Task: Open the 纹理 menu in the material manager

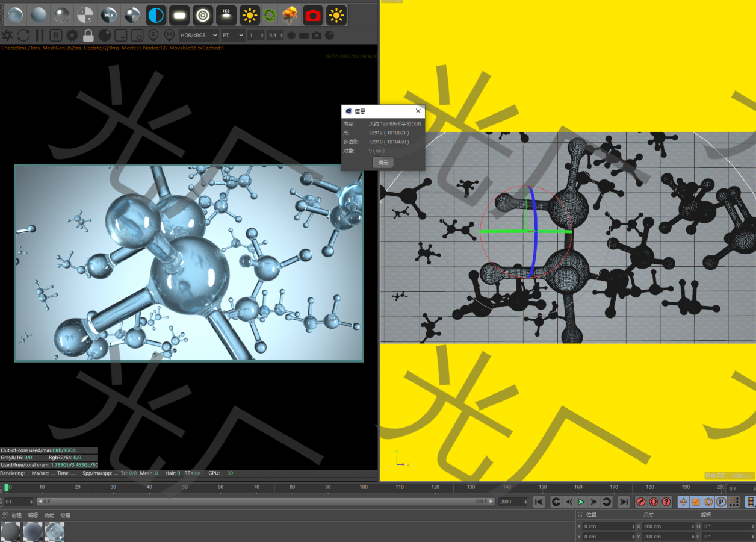Action: click(x=65, y=515)
